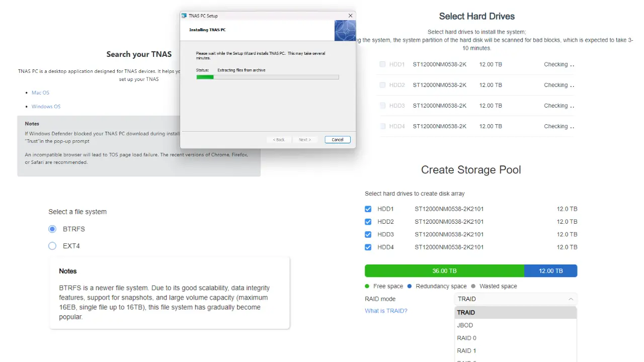This screenshot has width=644, height=362.
Task: Click Checking status text for HDD3
Action: 559,106
